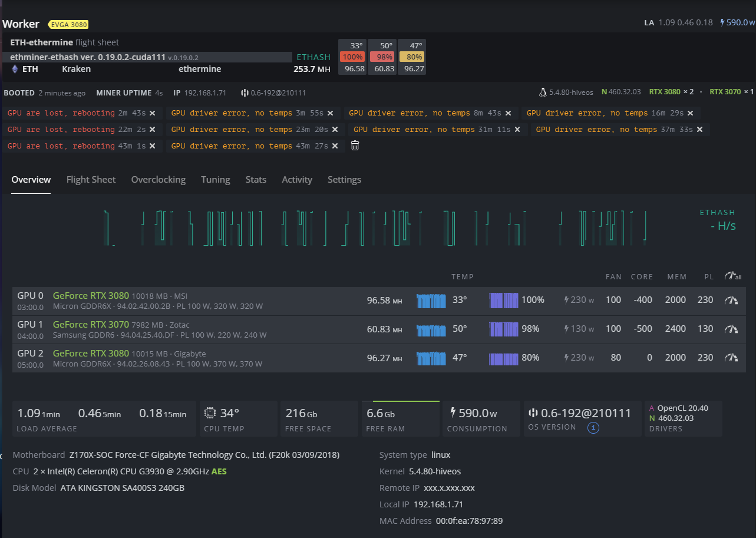Click the lightning power icon at top right
The image size is (756, 538).
coord(724,22)
